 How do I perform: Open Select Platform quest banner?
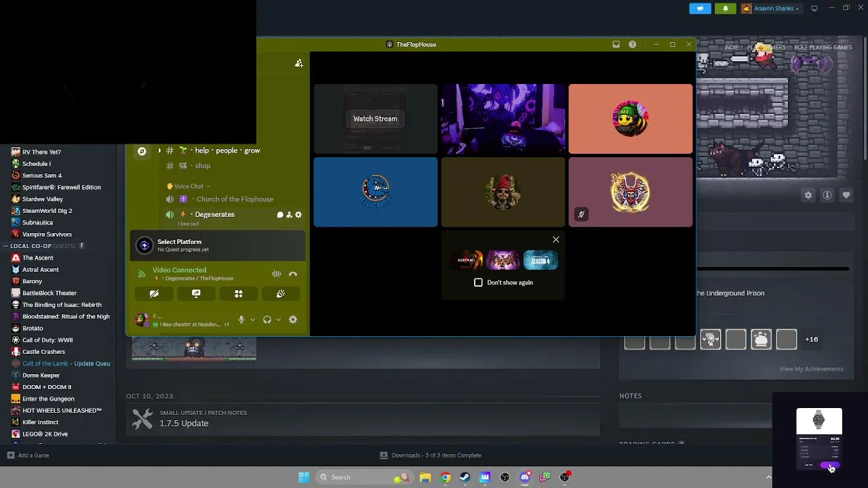pyautogui.click(x=218, y=245)
